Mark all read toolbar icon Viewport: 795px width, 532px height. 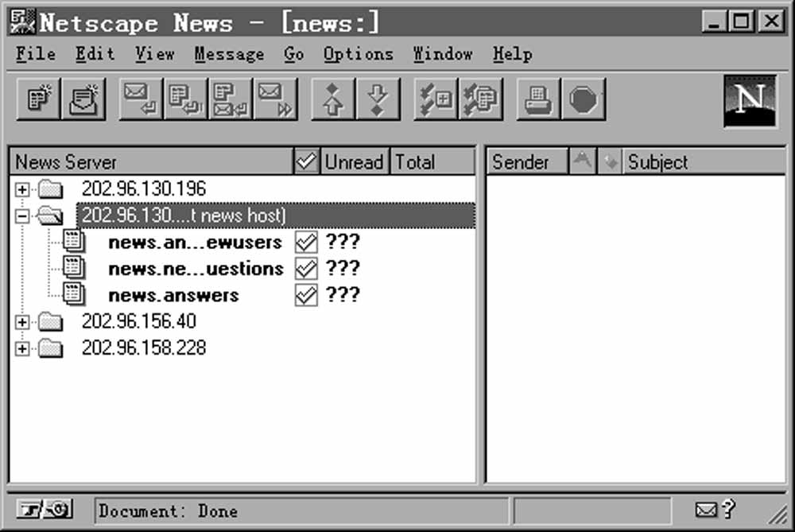click(481, 99)
